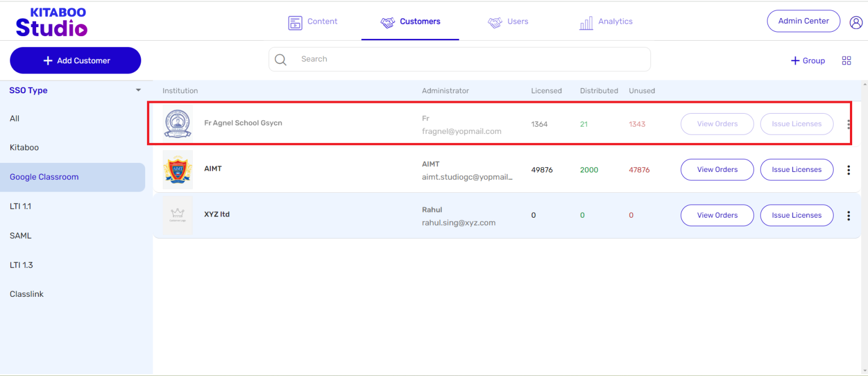Open more options for XYZ ltd row
The height and width of the screenshot is (376, 868).
848,215
